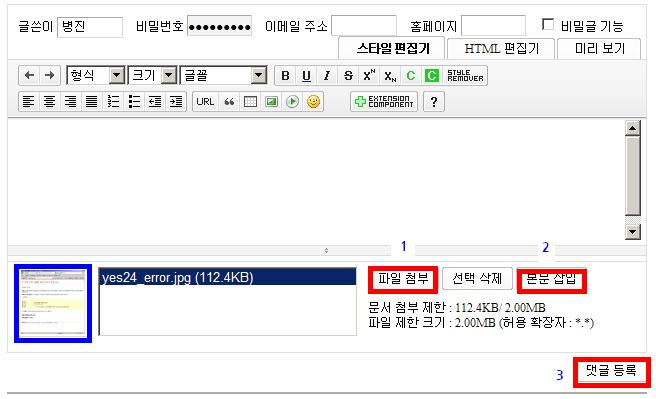Switch to 스타일 편집기 tab

[x=392, y=49]
